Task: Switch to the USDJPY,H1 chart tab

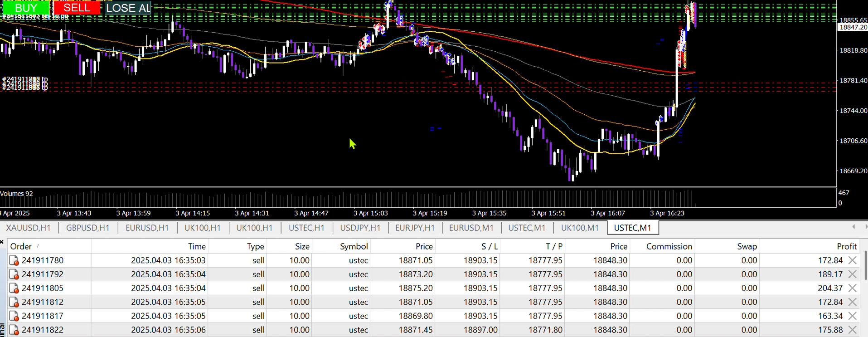Action: (x=360, y=228)
